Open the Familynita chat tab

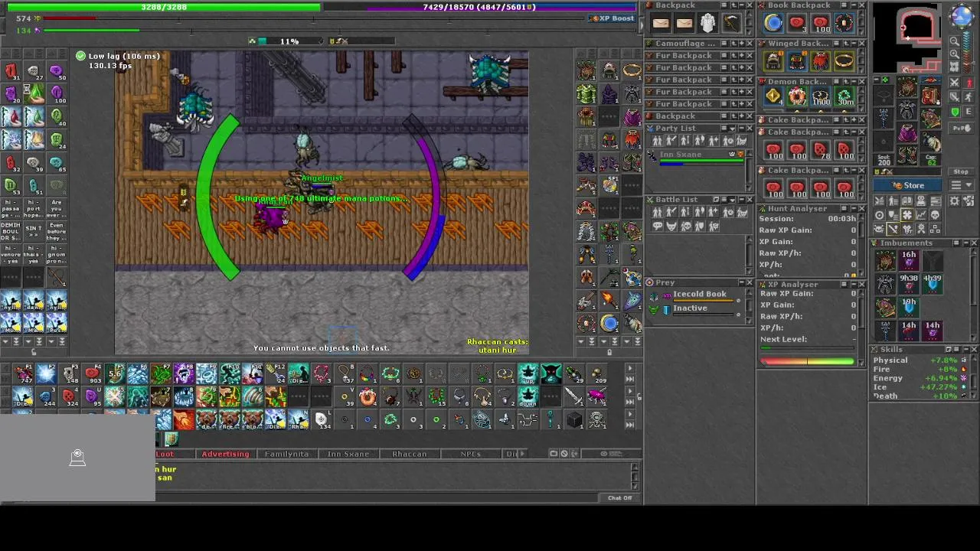[x=286, y=454]
